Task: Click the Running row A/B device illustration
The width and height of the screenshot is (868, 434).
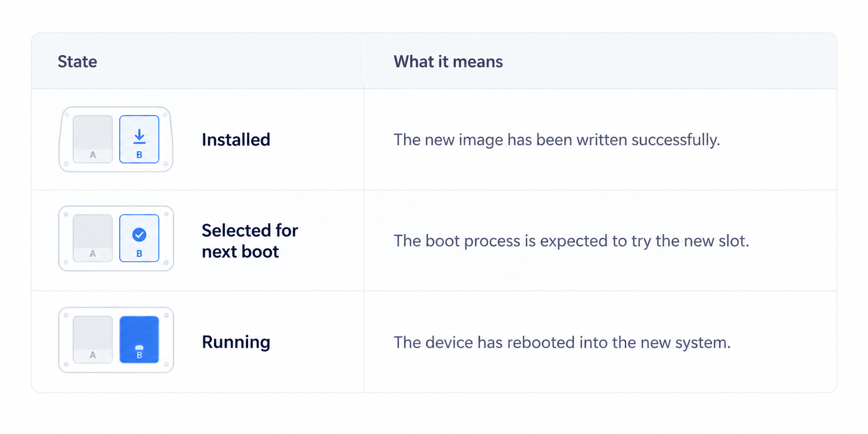Action: pyautogui.click(x=116, y=340)
